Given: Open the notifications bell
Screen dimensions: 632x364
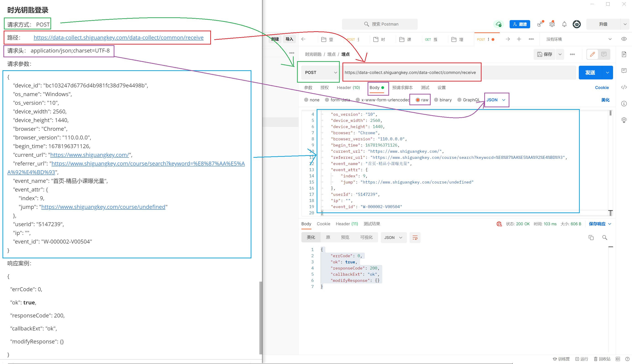Looking at the screenshot, I should click(x=564, y=24).
